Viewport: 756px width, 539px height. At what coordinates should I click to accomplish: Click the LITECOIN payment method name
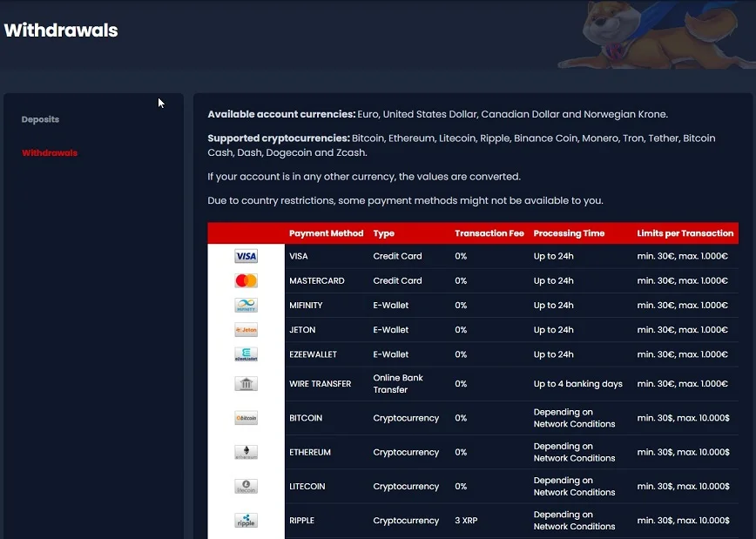click(x=307, y=487)
